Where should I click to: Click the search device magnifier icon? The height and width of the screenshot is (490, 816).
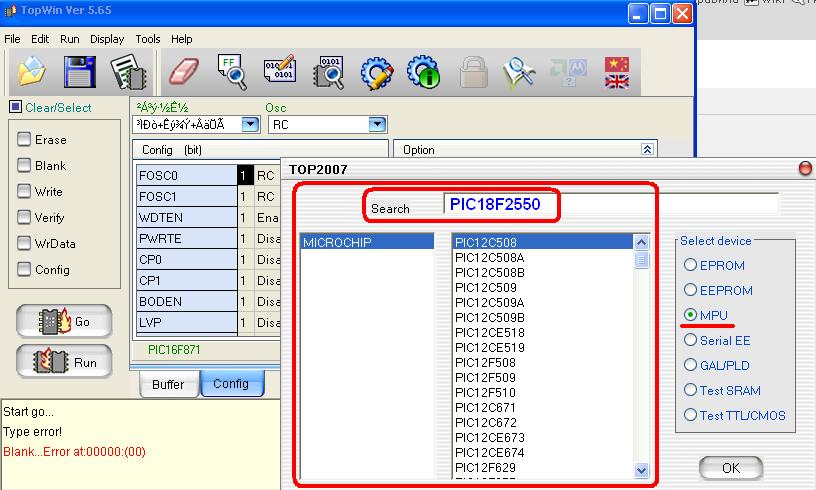coord(519,72)
